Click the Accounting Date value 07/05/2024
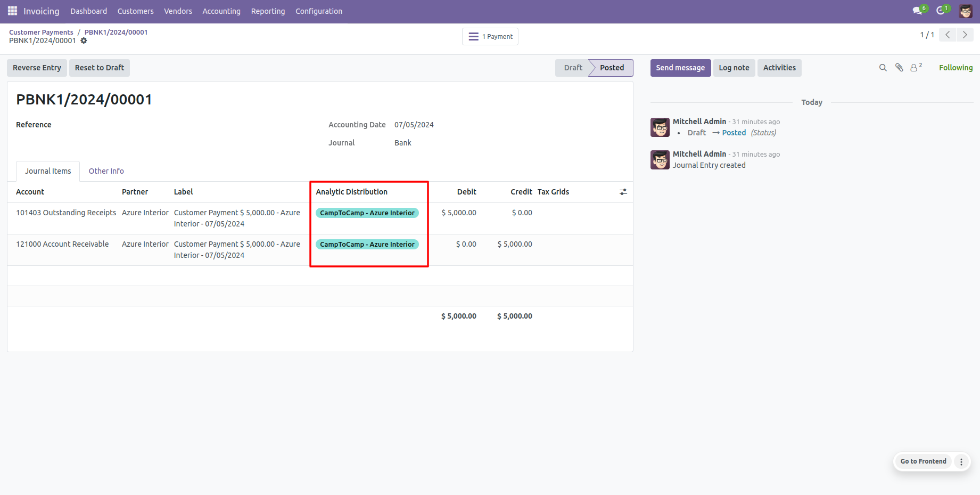This screenshot has height=495, width=980. tap(414, 125)
